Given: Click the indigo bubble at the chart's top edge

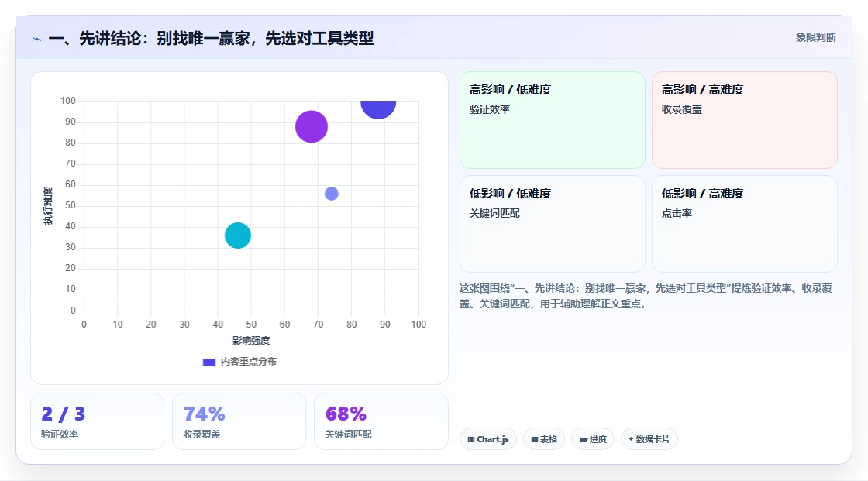Looking at the screenshot, I should [378, 108].
